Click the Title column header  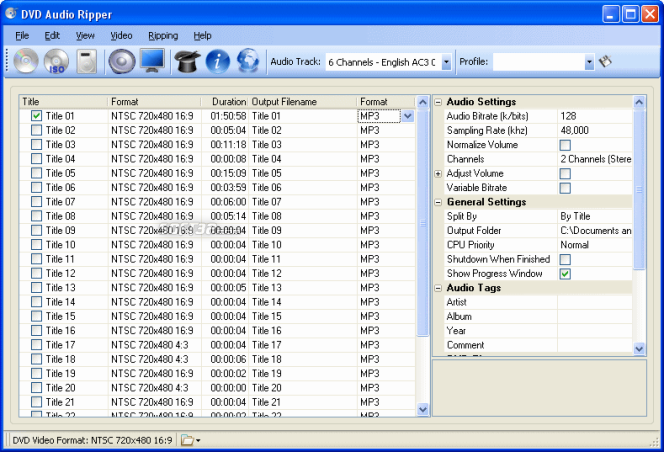coord(64,102)
